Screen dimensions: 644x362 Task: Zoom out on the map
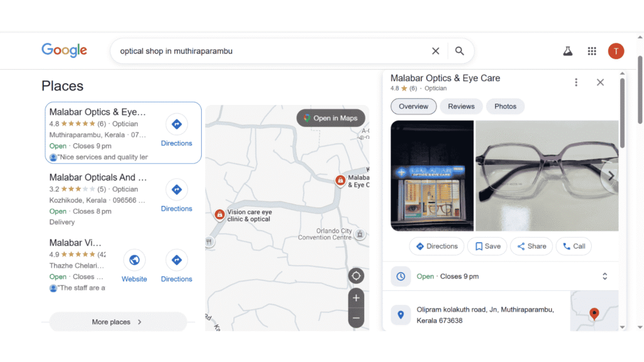356,318
